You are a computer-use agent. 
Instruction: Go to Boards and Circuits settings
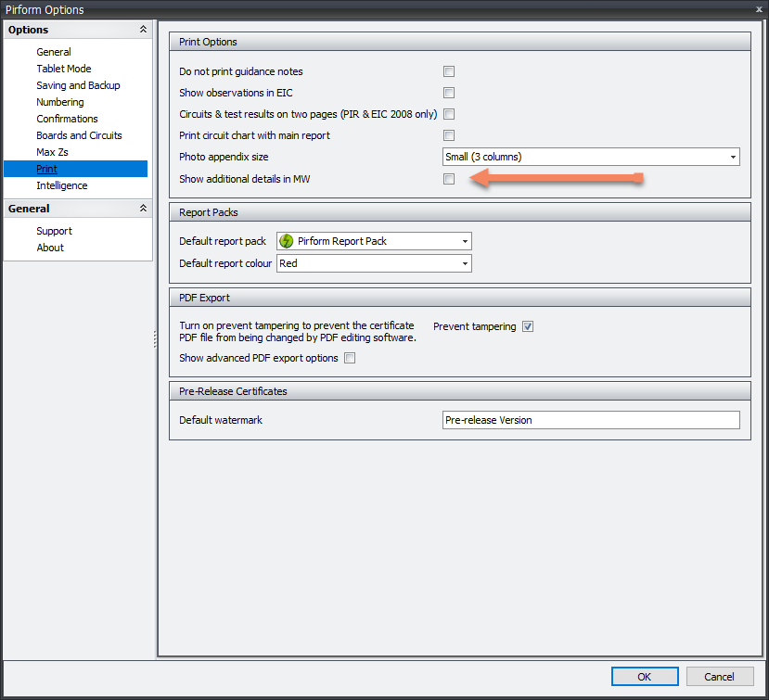point(79,135)
